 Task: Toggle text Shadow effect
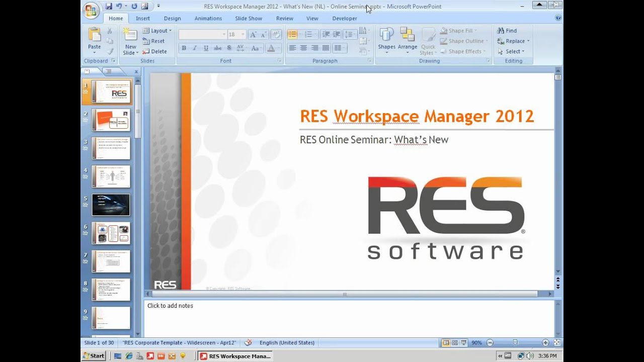pyautogui.click(x=229, y=48)
